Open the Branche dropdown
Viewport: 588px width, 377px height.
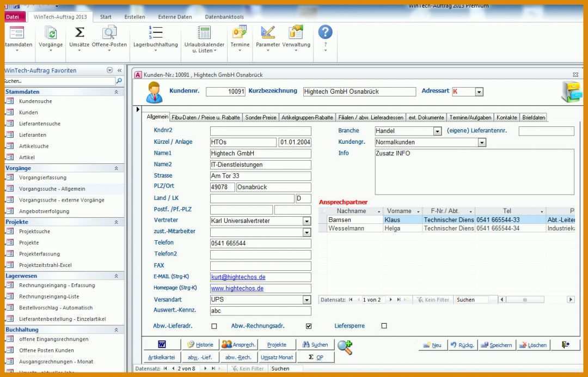(437, 131)
